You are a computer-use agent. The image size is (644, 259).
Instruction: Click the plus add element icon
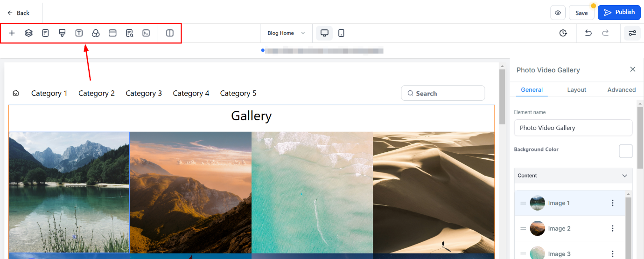tap(12, 33)
